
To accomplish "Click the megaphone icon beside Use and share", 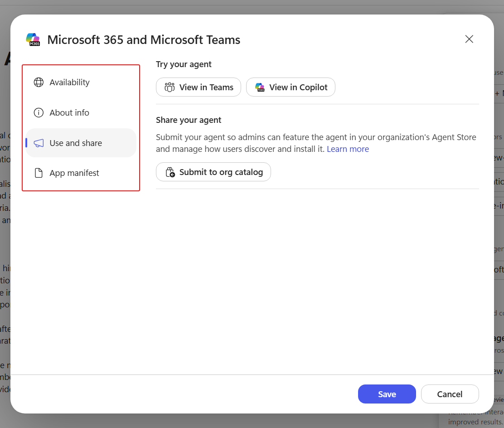I will tap(39, 143).
